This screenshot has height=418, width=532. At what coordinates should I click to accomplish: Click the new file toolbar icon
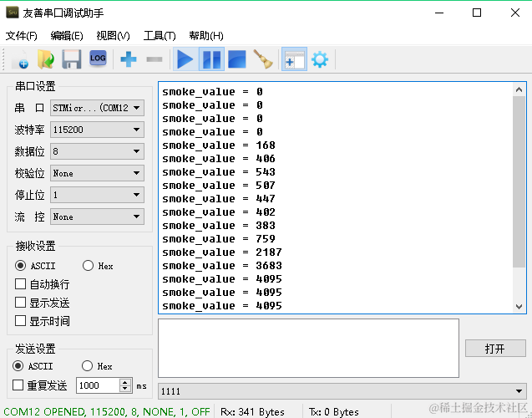click(x=20, y=59)
